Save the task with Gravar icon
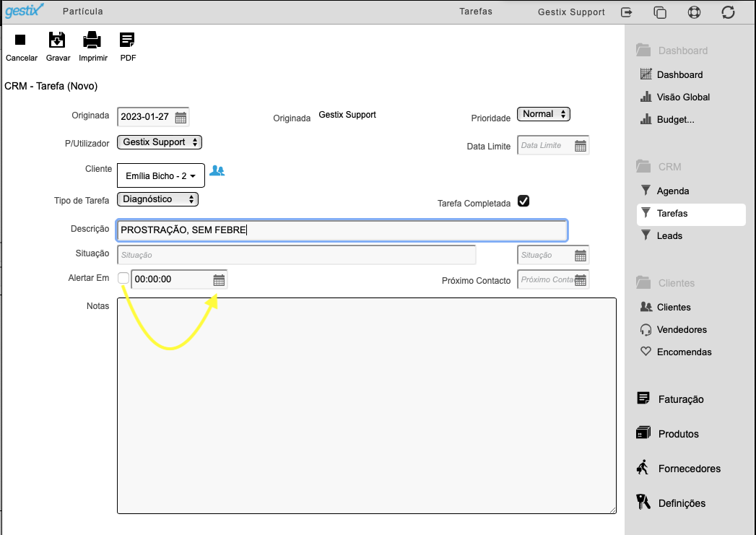This screenshot has height=535, width=756. [x=57, y=40]
